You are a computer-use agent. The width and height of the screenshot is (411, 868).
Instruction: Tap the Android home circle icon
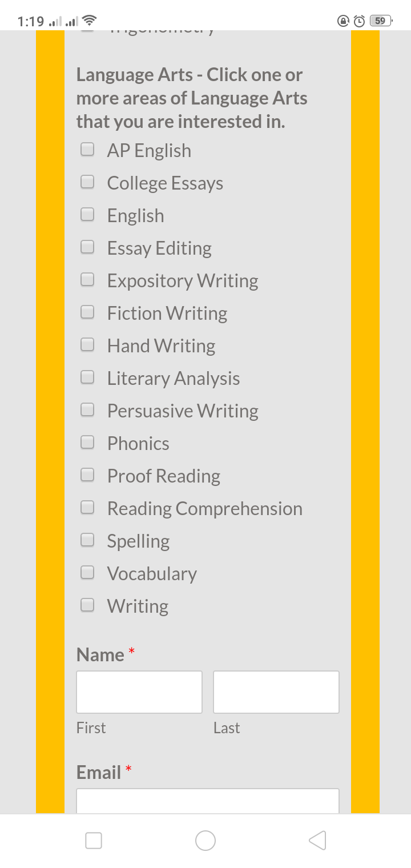pyautogui.click(x=205, y=840)
